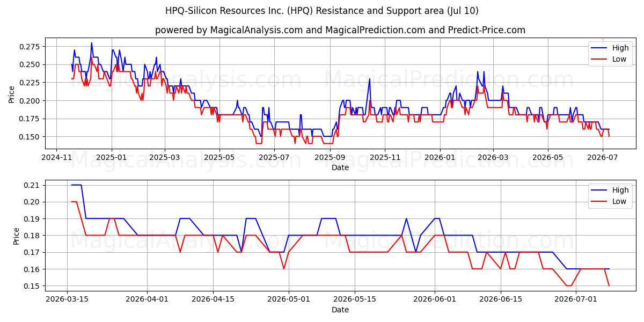Image resolution: width=644 pixels, height=322 pixels.
Task: Click the 0.16 price tick on bottom chart
Action: [32, 269]
